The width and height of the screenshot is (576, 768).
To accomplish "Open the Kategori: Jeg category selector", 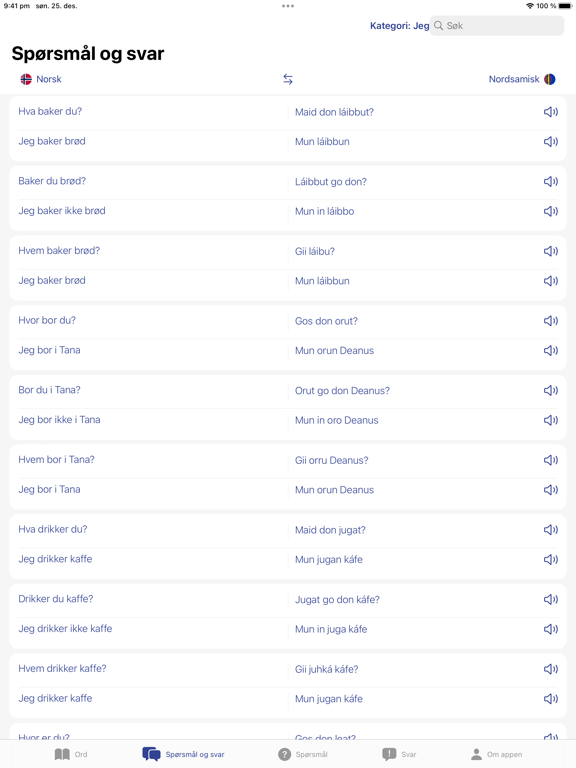I will (399, 26).
